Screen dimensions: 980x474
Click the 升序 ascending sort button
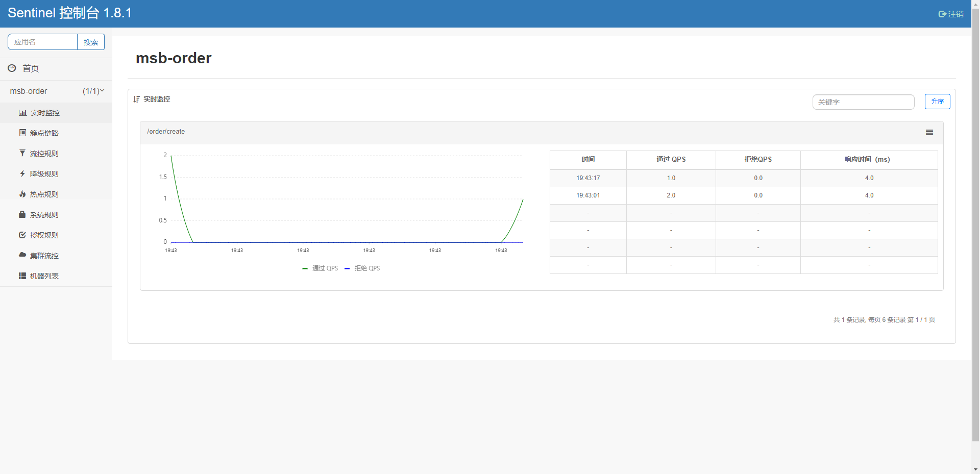937,102
